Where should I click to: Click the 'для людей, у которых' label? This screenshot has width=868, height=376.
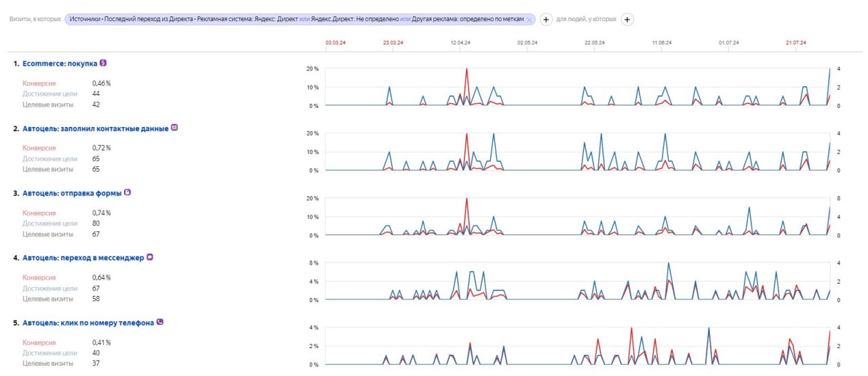pos(587,20)
